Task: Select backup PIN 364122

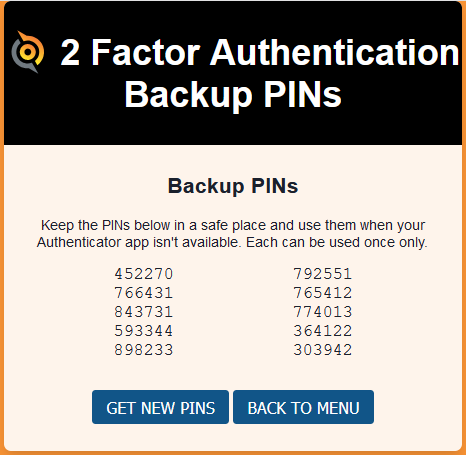Action: point(323,331)
